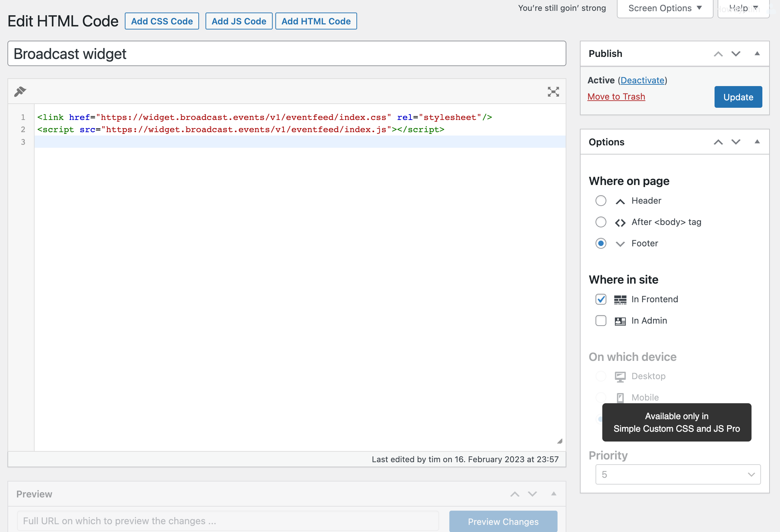Click the Header up-chevron icon
Viewport: 780px width, 532px height.
[620, 201]
